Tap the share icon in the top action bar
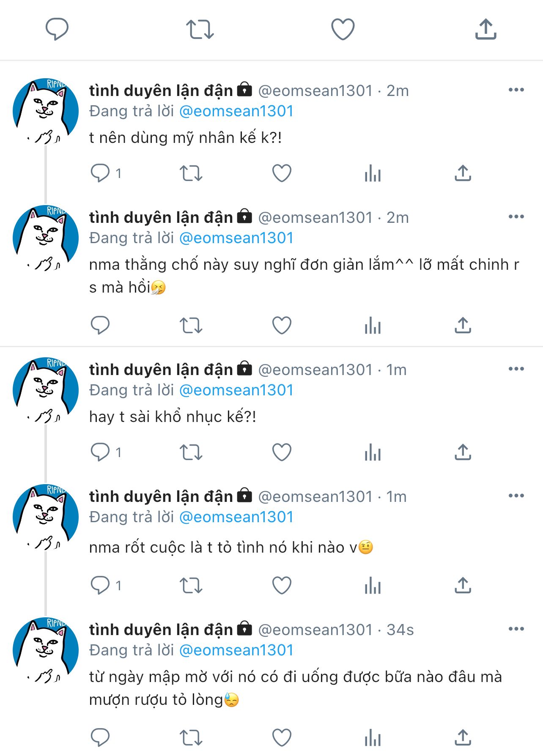 click(x=485, y=29)
